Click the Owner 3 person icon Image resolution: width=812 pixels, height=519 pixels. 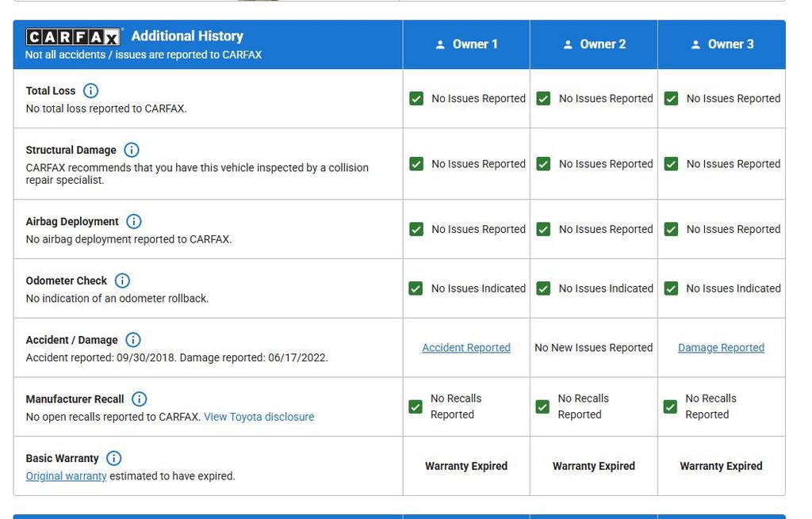point(695,45)
